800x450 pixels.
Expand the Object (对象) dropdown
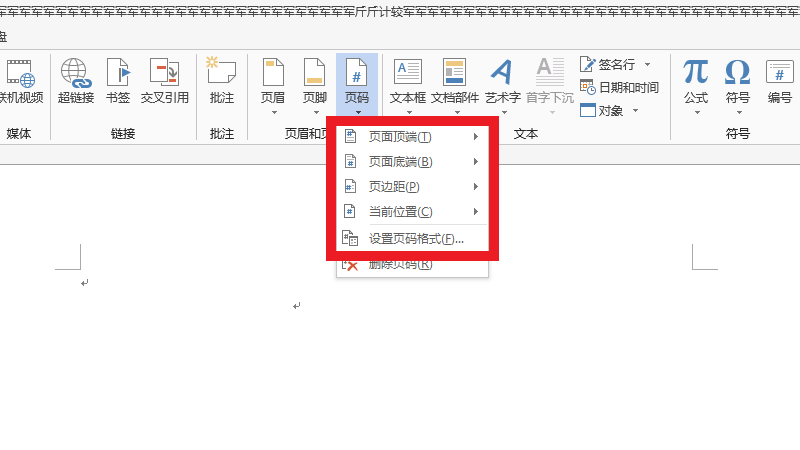(635, 111)
